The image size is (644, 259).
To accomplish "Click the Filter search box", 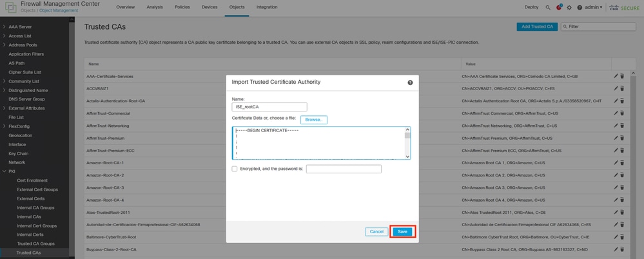I will click(598, 26).
